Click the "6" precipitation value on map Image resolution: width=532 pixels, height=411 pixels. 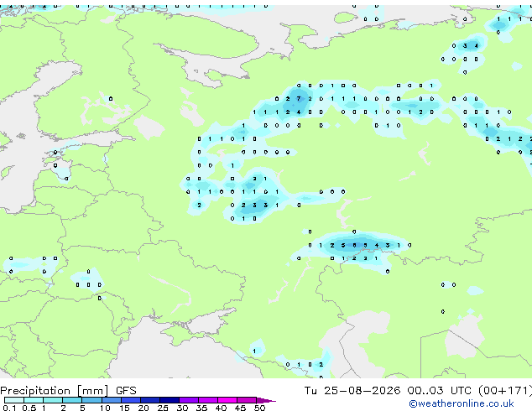[354, 245]
